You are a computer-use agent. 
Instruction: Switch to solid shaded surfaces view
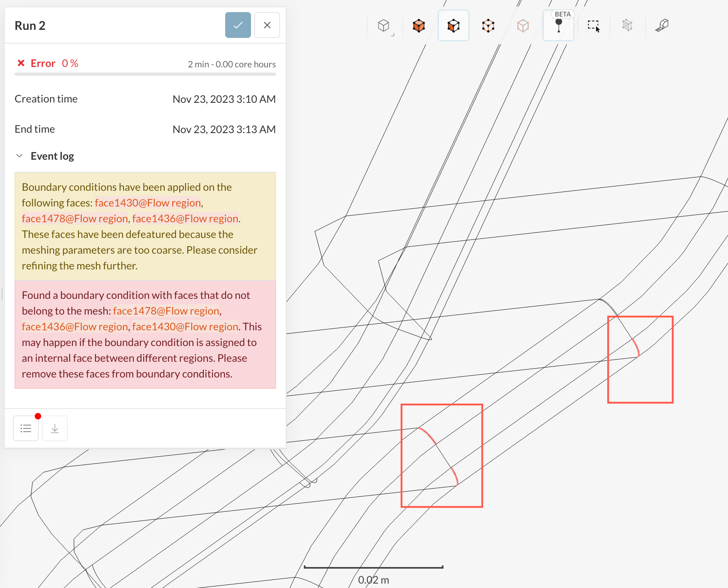(419, 26)
